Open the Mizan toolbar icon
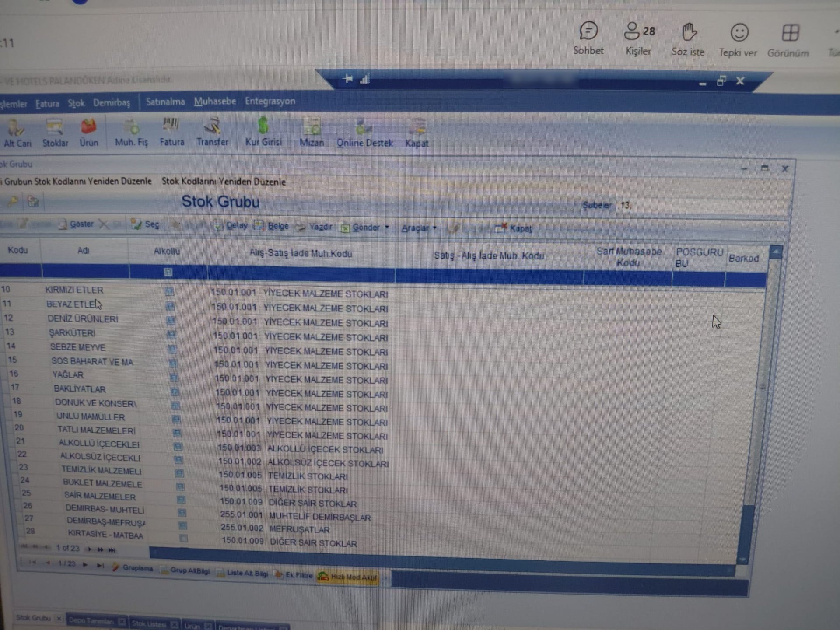Image resolution: width=840 pixels, height=630 pixels. (x=311, y=132)
